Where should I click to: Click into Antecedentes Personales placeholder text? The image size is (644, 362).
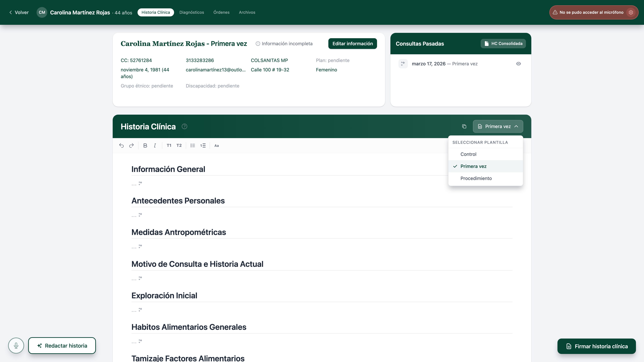pyautogui.click(x=134, y=216)
